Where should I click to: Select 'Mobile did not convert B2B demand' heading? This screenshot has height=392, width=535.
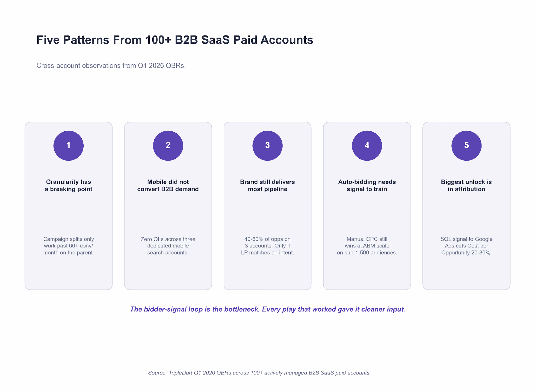(x=168, y=185)
